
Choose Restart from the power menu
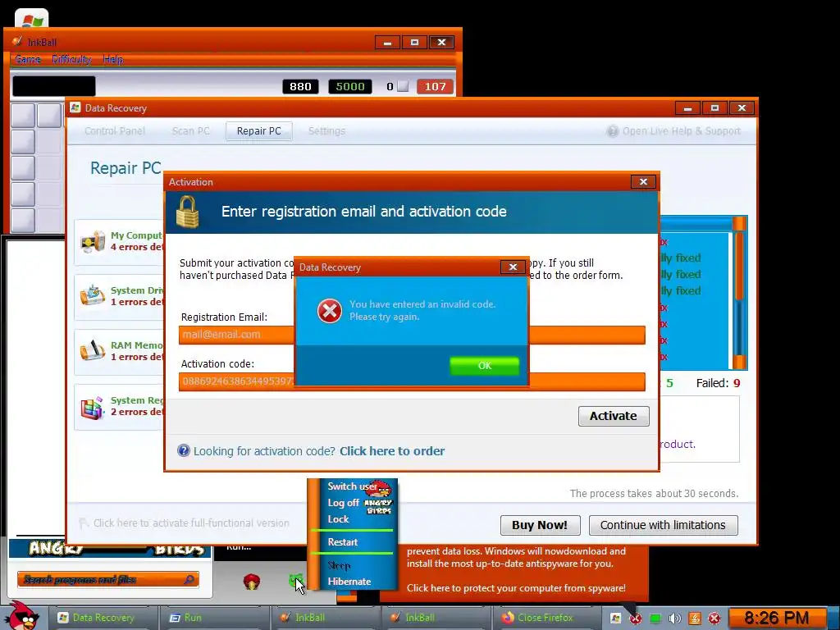pos(342,542)
